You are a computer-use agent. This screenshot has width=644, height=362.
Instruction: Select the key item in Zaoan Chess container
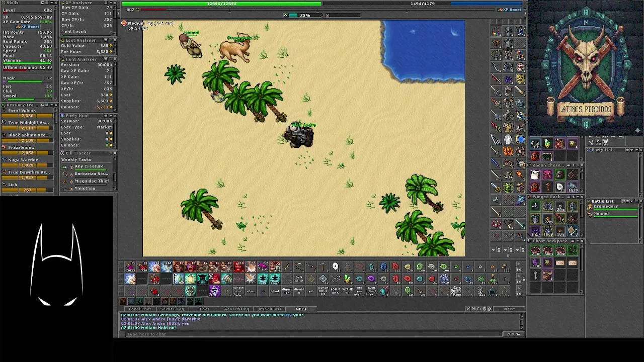[x=547, y=187]
